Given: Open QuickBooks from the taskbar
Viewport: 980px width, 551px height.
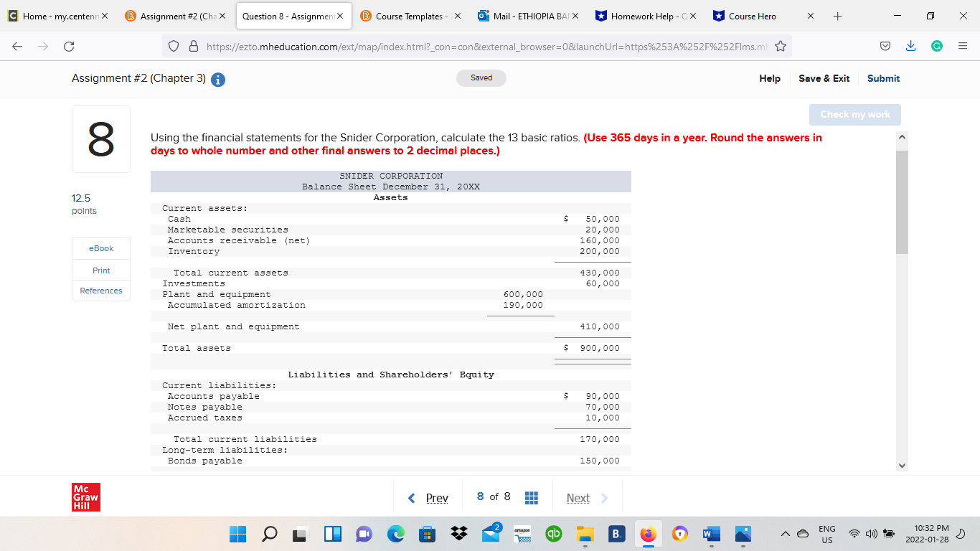Looking at the screenshot, I should (554, 534).
